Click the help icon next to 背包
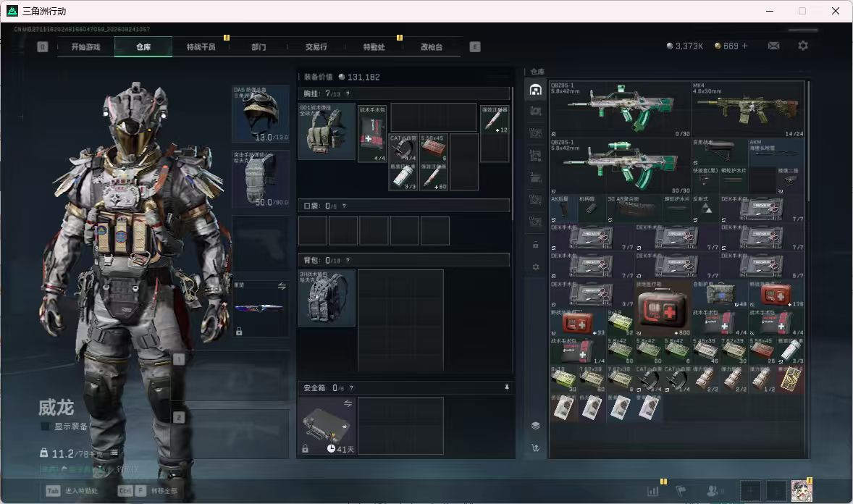The height and width of the screenshot is (504, 853). point(348,260)
